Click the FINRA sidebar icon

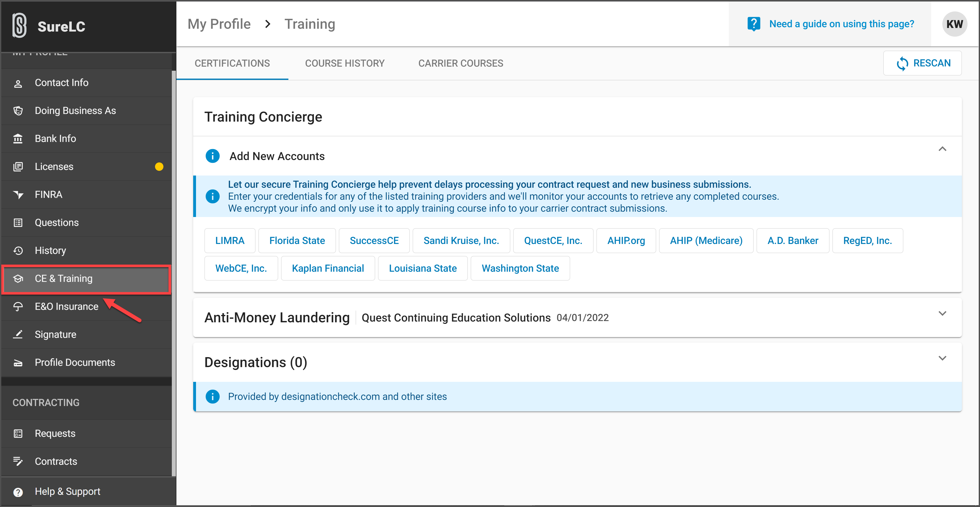click(18, 195)
